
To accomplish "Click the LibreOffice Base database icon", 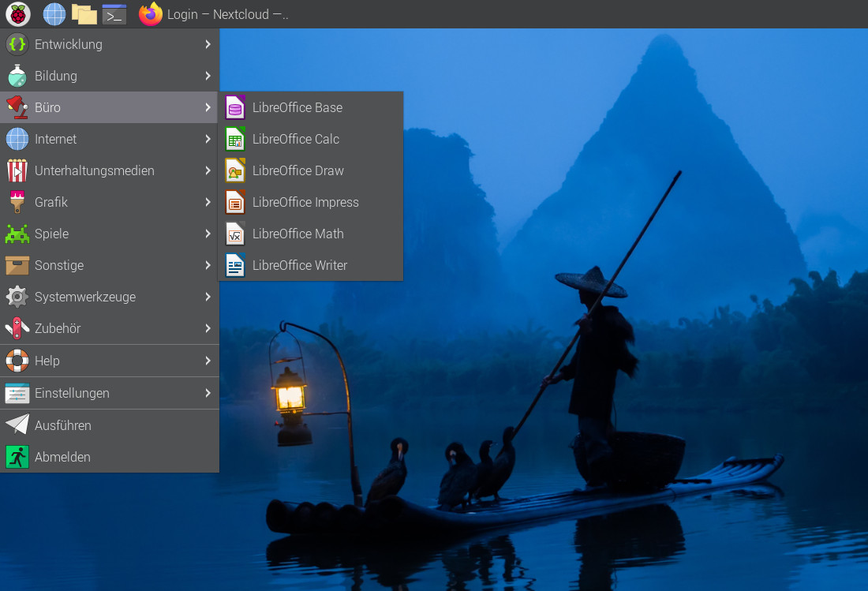I will [235, 107].
